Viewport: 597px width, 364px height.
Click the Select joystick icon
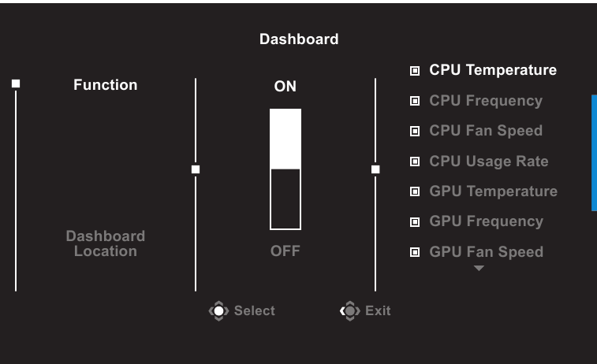tap(217, 310)
